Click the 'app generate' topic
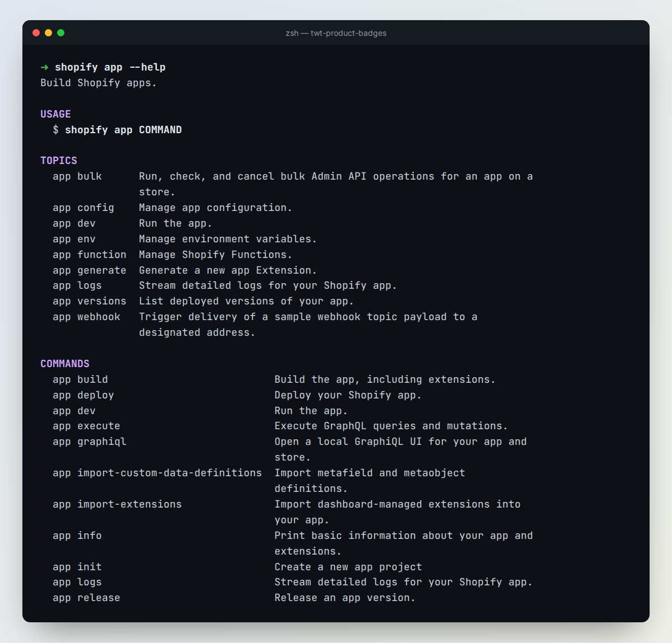This screenshot has width=672, height=643. (90, 270)
